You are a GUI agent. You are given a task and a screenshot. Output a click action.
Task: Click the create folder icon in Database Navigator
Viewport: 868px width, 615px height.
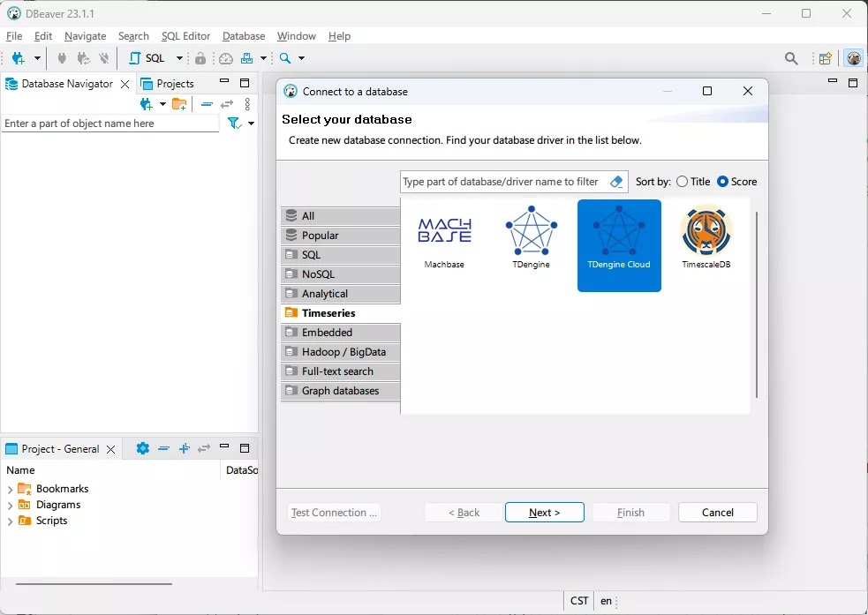coord(179,104)
